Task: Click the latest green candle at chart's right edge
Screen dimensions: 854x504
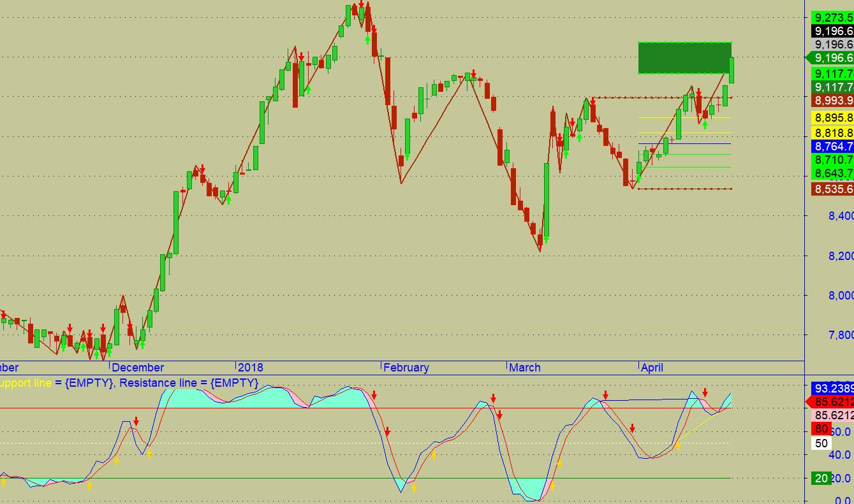Action: click(732, 70)
